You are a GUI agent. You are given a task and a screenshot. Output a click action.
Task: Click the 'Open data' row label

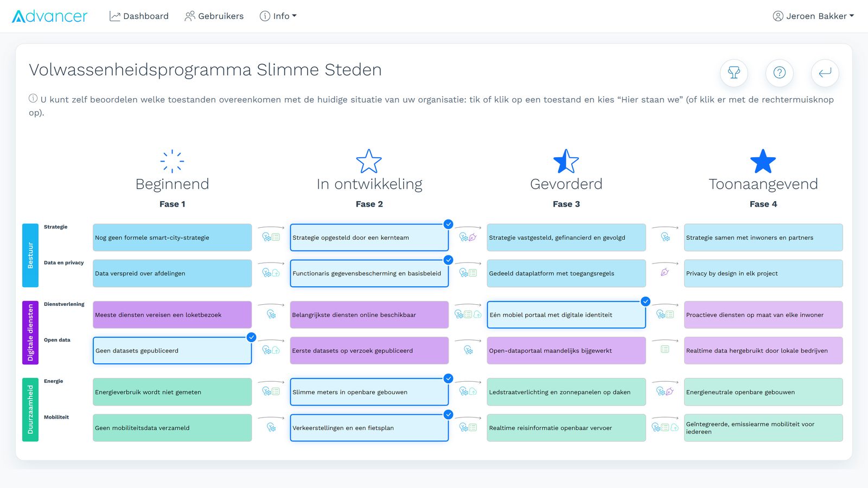[x=57, y=340]
